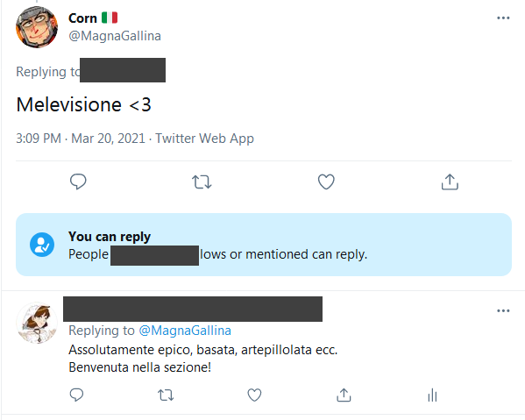Click the @MagnaGallina handle under Corn
The width and height of the screenshot is (525, 420).
[x=115, y=36]
